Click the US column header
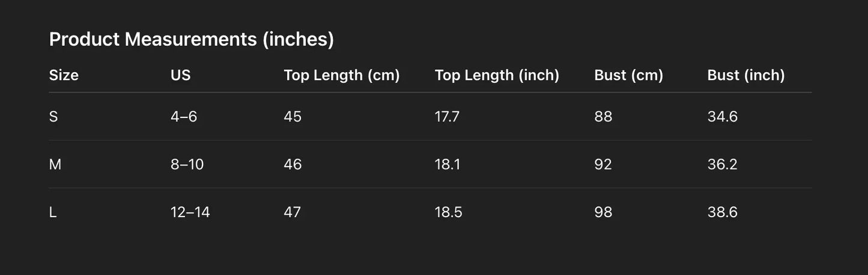This screenshot has width=868, height=275. tap(180, 75)
